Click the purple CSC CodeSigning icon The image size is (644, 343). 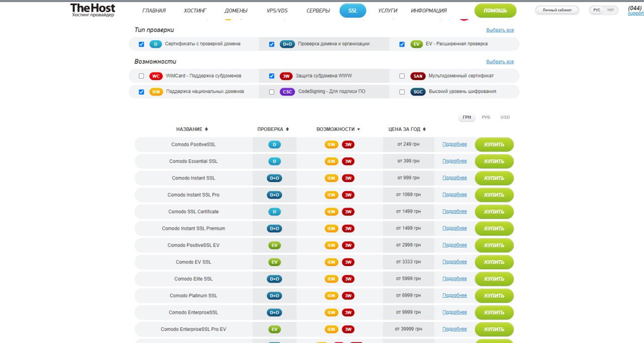pos(287,92)
